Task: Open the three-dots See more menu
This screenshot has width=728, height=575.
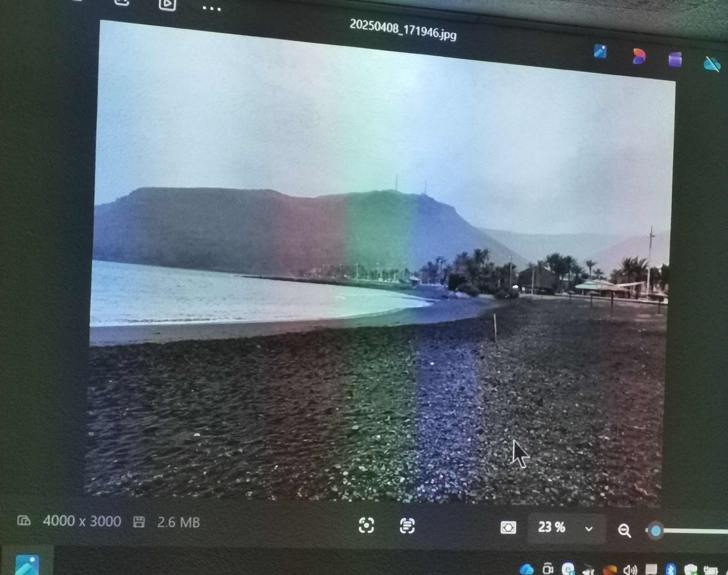Action: click(x=212, y=8)
